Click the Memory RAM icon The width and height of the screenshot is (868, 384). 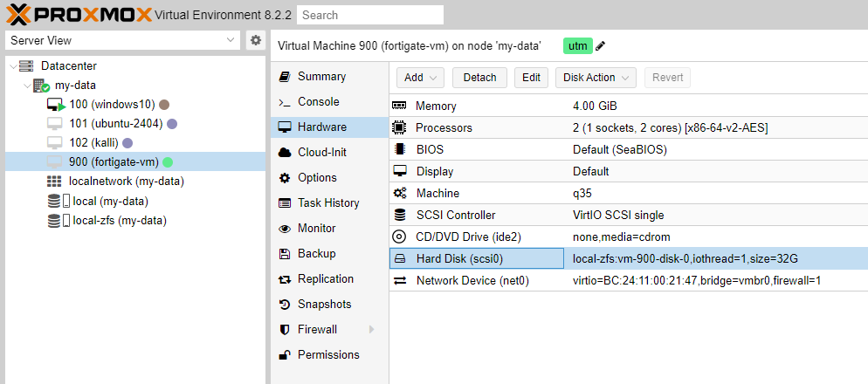pos(398,106)
